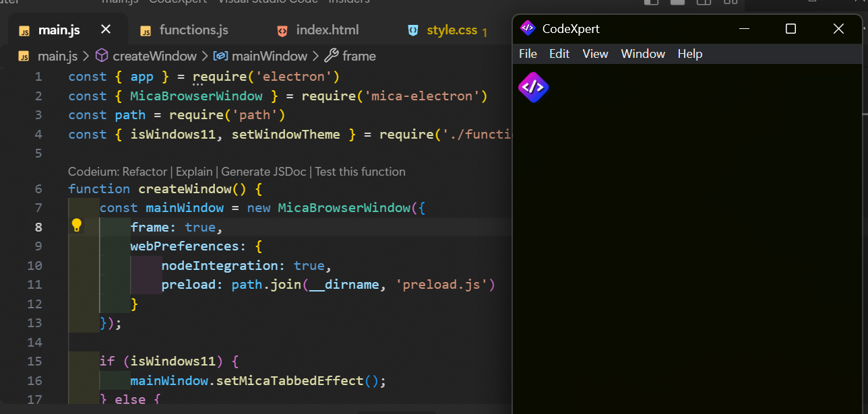Click the CSS icon on the style.css tab
This screenshot has height=414, width=868.
(412, 30)
